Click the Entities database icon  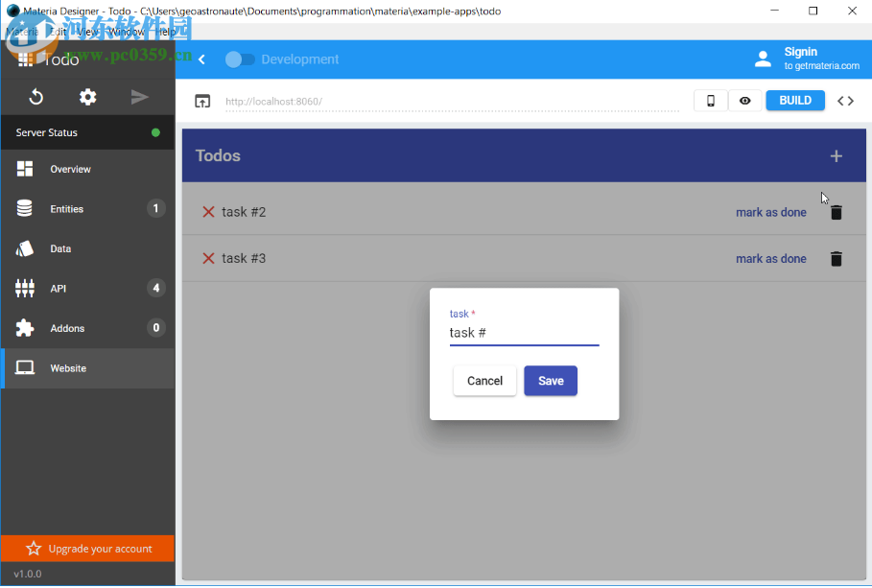click(25, 208)
